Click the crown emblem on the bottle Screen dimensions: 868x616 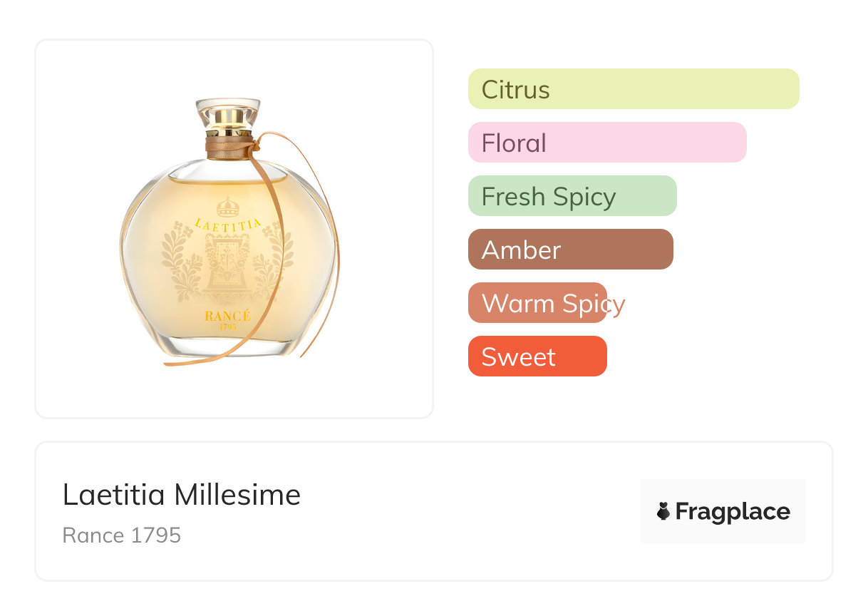pos(227,207)
